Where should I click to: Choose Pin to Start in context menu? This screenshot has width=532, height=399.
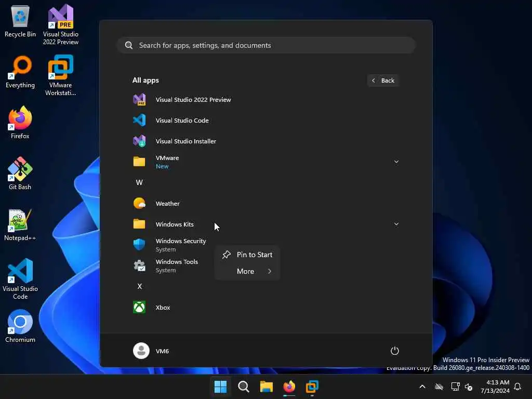(247, 255)
